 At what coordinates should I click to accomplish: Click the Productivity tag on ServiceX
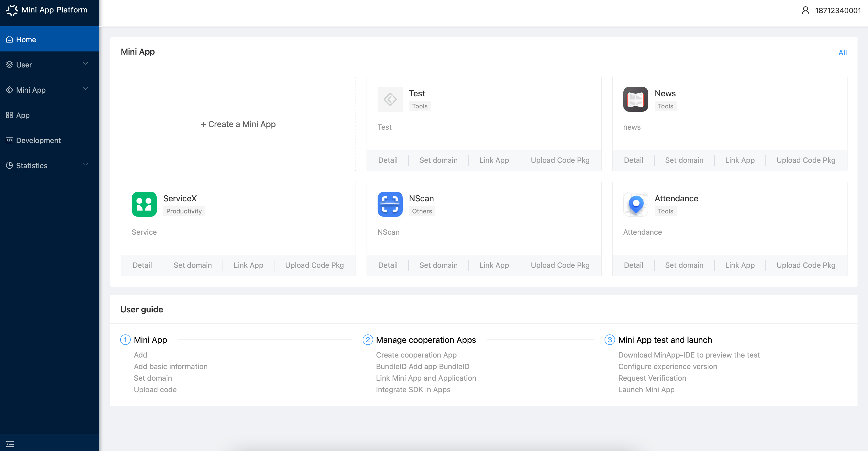[x=184, y=211]
